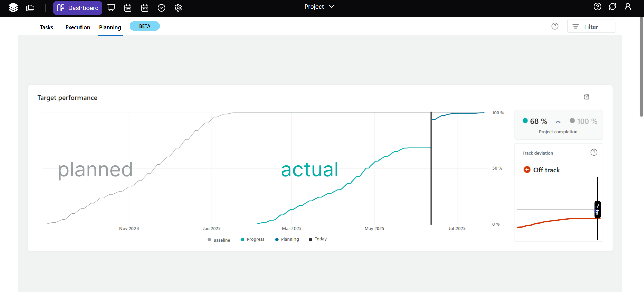Viewport: 644px width, 292px height.
Task: Click the Track deviation help icon
Action: pyautogui.click(x=594, y=152)
